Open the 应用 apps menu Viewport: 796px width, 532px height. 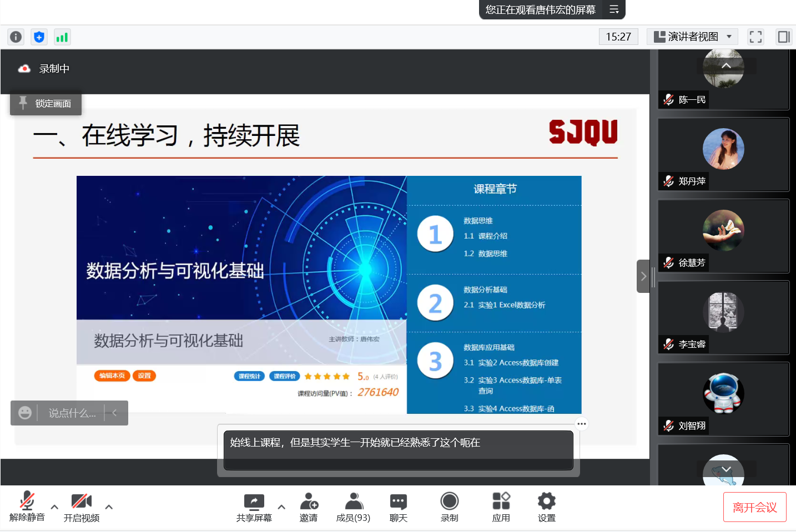click(x=501, y=506)
